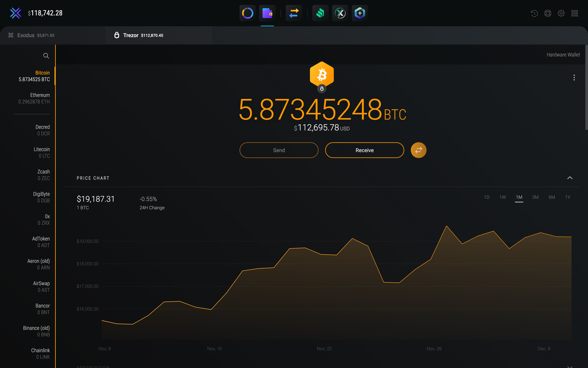
Task: Click the 5.87345248 BTC balance
Action: (x=322, y=110)
